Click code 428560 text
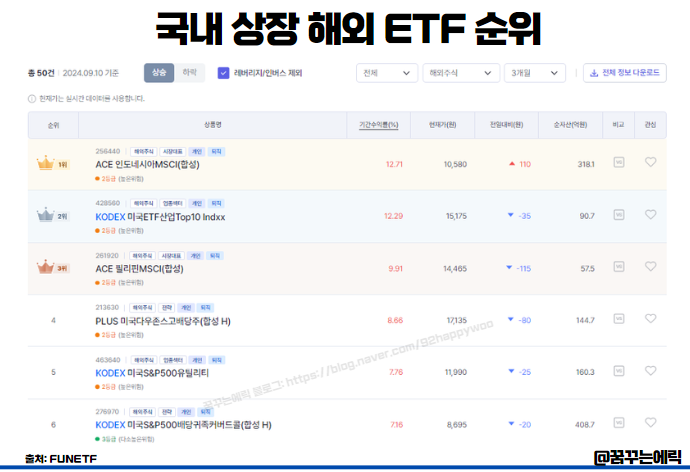 (x=108, y=203)
